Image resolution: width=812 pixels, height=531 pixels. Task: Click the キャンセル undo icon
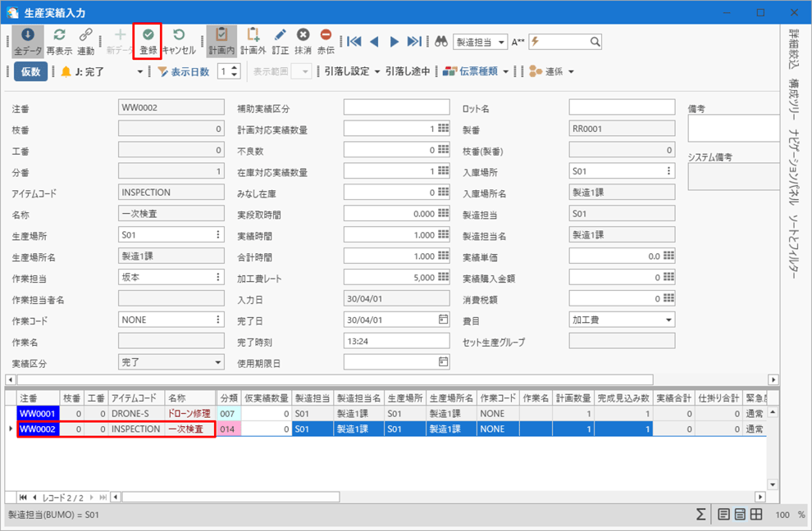coord(179,40)
